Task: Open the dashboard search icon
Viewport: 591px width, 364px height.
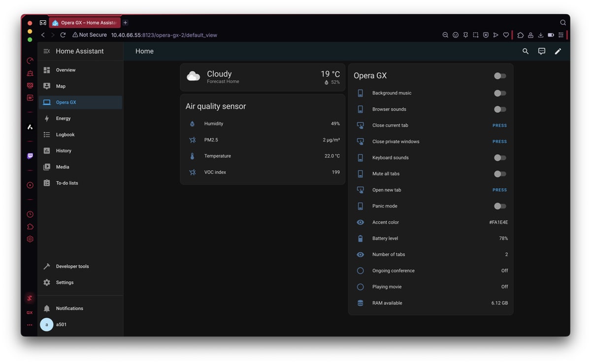Action: (525, 51)
